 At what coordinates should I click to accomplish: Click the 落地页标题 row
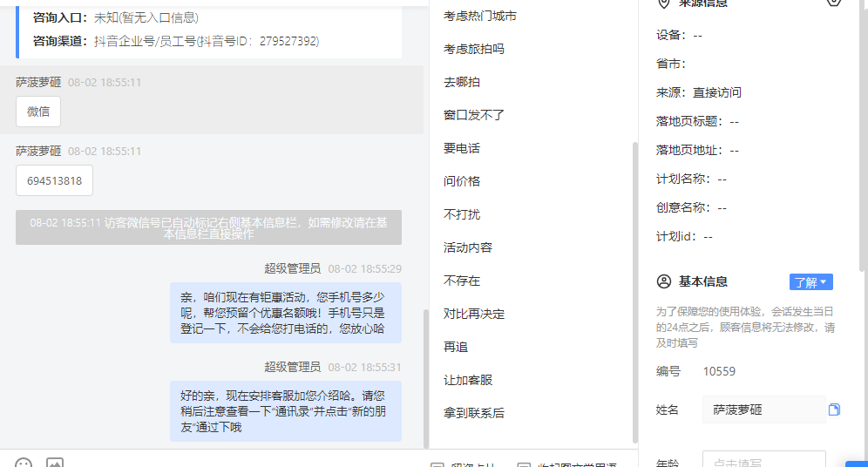(x=697, y=121)
